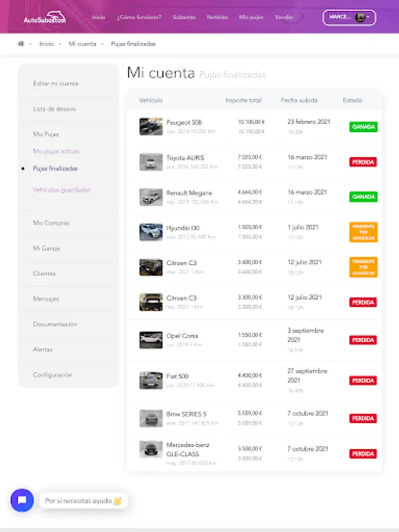The image size is (399, 532).
Task: Click the Importe total column header
Action: click(244, 100)
